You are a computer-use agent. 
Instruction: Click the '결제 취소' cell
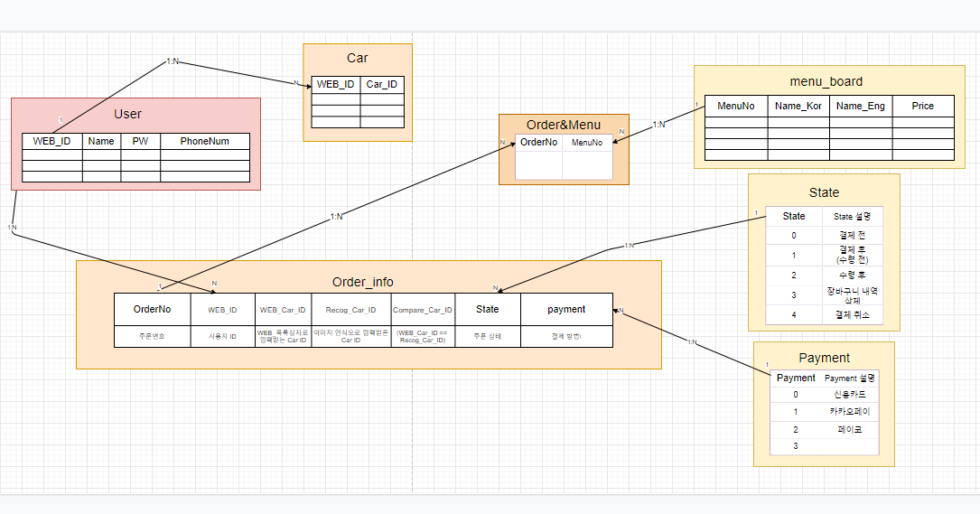coord(853,315)
